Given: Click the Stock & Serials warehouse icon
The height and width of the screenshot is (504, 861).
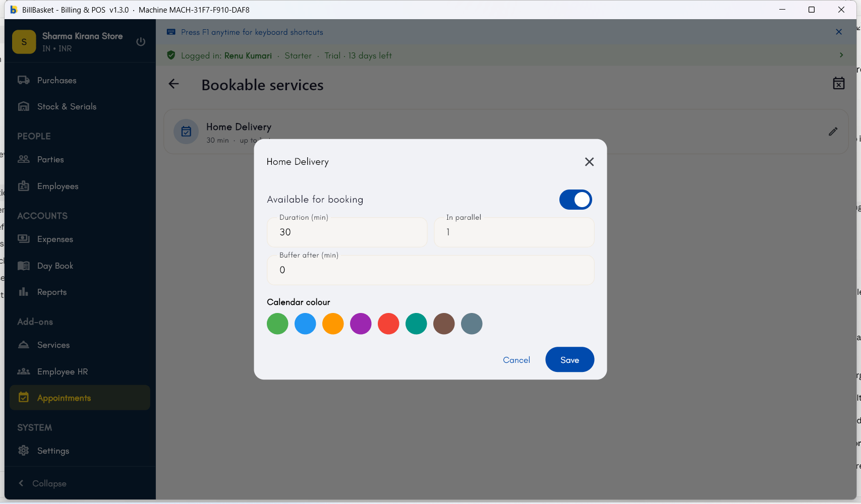Looking at the screenshot, I should [23, 106].
